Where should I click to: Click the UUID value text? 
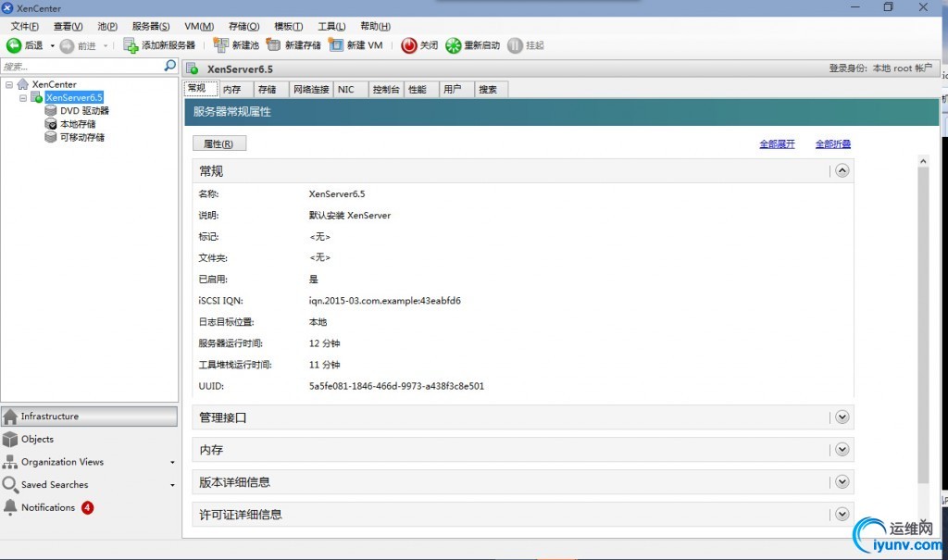click(x=396, y=386)
